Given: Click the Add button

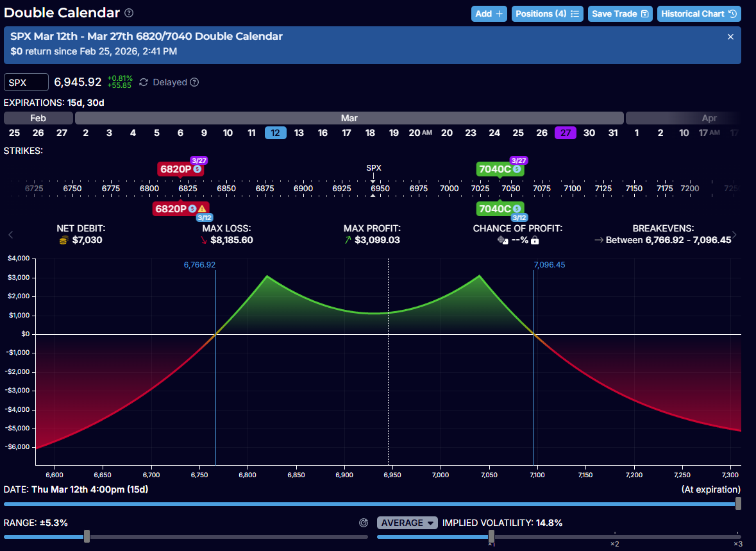Looking at the screenshot, I should coord(489,13).
